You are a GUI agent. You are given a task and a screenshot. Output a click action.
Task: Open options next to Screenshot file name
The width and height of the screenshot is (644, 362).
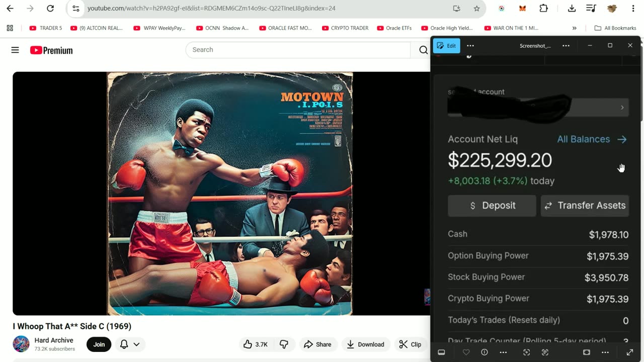click(x=566, y=46)
